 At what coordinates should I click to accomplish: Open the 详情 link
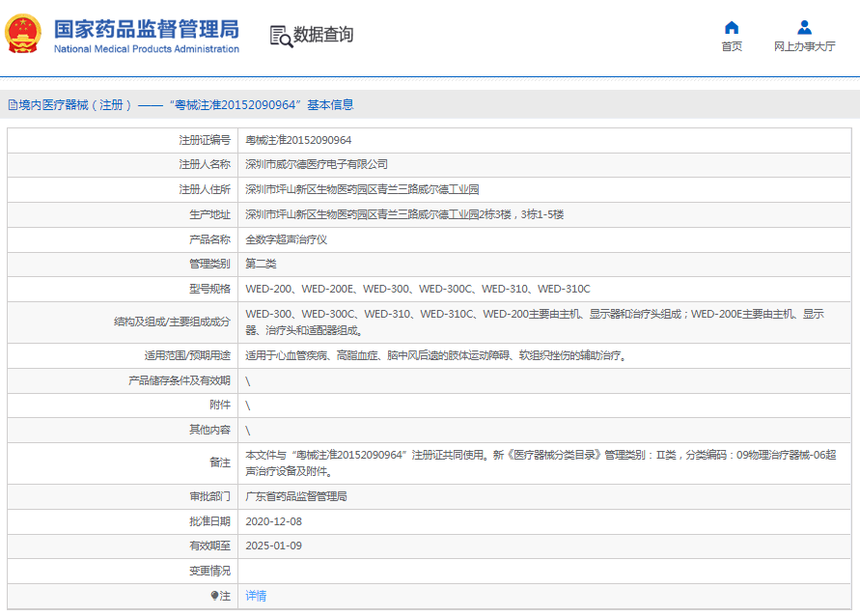click(256, 596)
